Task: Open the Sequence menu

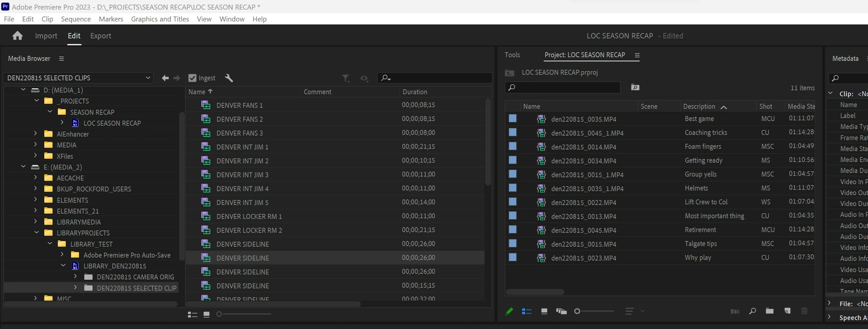Action: [x=76, y=19]
